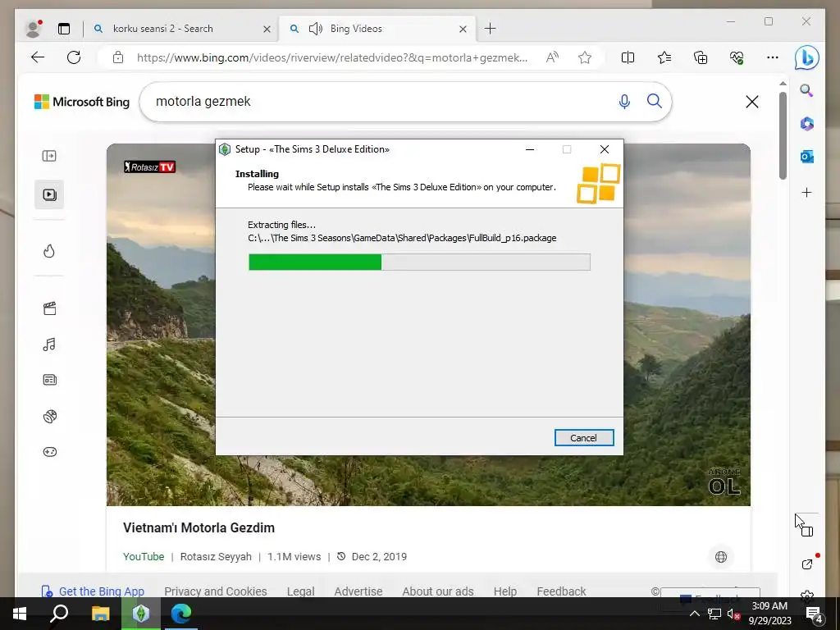Open the Feedback footer link
This screenshot has width=840, height=630.
pyautogui.click(x=561, y=591)
